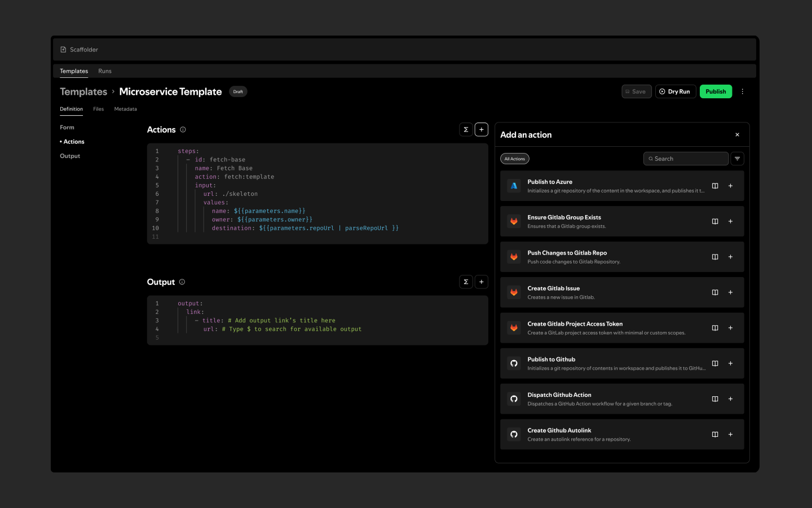Open the more options kebab menu

click(x=742, y=91)
